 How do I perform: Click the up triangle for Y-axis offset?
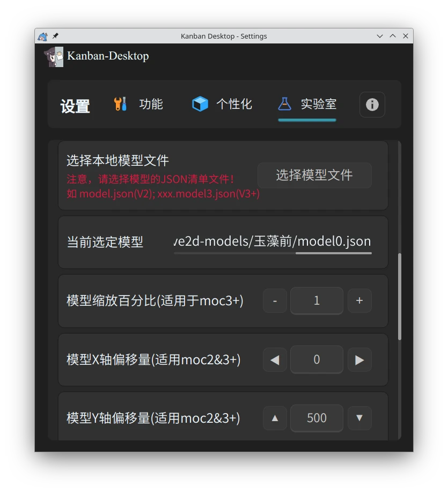(x=275, y=418)
